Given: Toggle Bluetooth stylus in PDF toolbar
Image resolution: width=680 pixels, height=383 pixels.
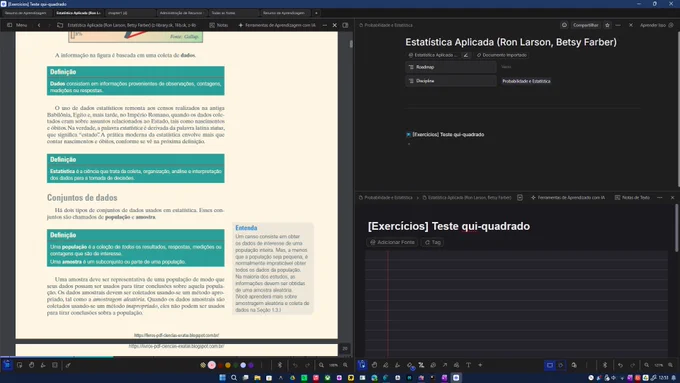Looking at the screenshot, I should (x=280, y=365).
